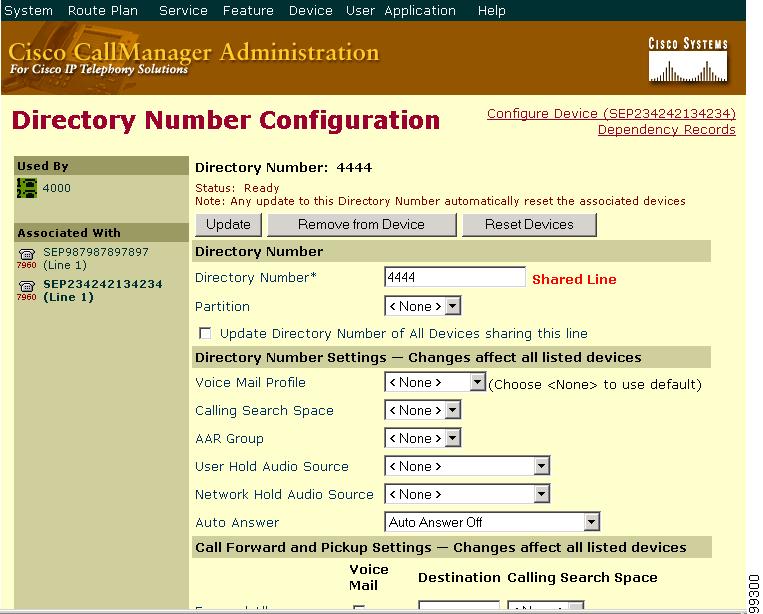Open the Feature menu

coord(248,10)
